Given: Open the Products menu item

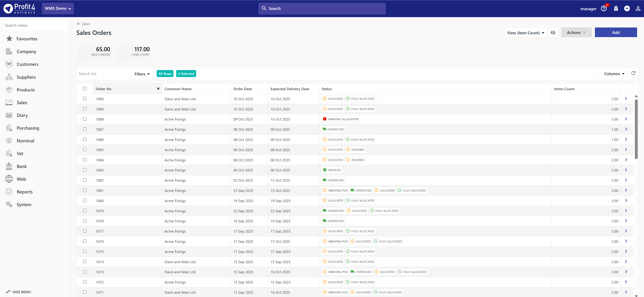Looking at the screenshot, I should [x=25, y=90].
